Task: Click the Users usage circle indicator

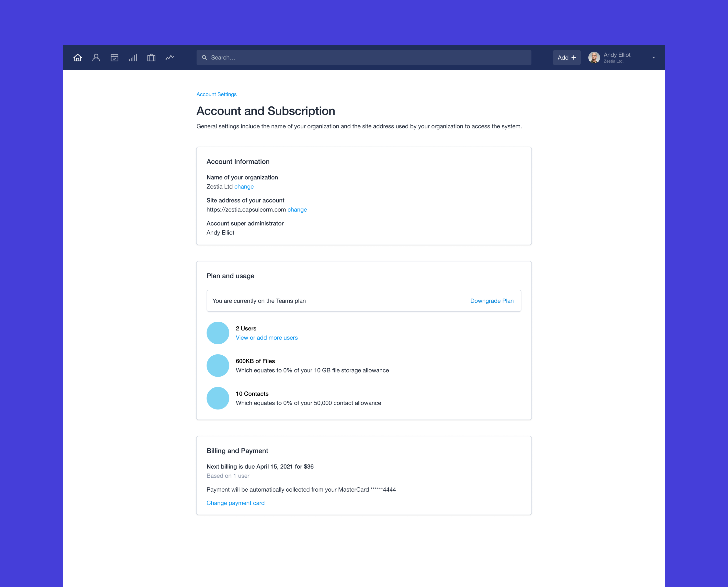Action: pyautogui.click(x=218, y=333)
